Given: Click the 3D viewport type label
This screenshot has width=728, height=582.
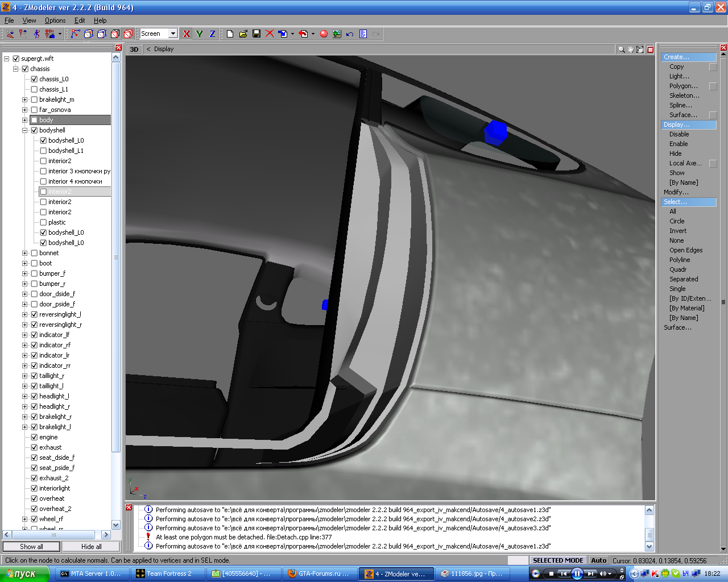Looking at the screenshot, I should (134, 49).
